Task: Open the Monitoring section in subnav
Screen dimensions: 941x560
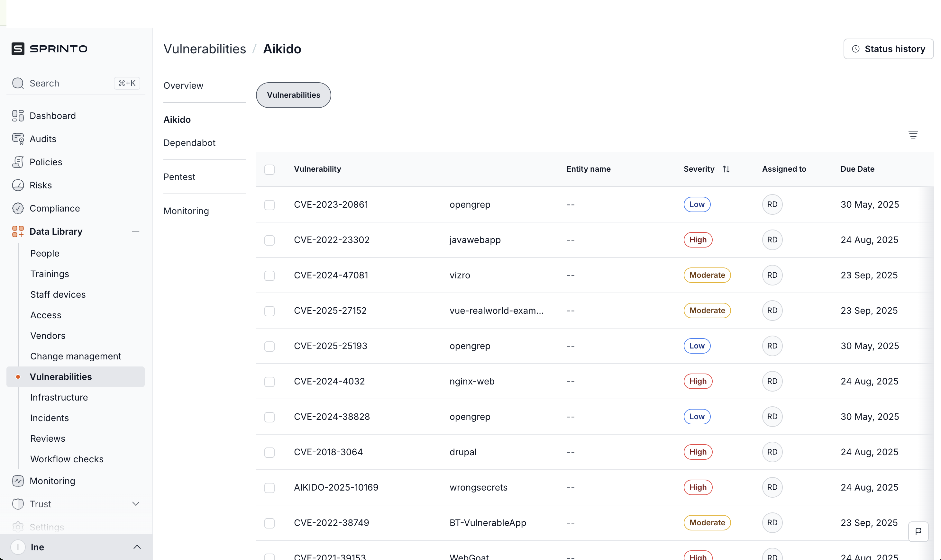Action: (186, 211)
